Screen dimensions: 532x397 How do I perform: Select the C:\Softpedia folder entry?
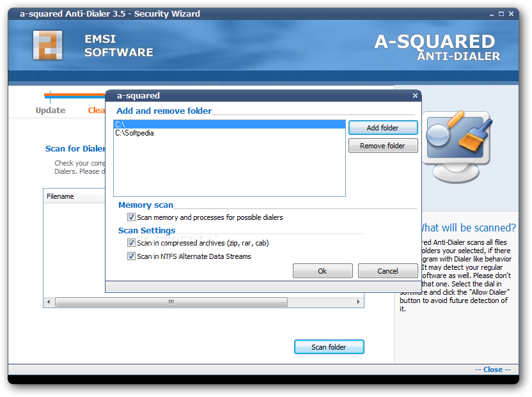coord(230,133)
